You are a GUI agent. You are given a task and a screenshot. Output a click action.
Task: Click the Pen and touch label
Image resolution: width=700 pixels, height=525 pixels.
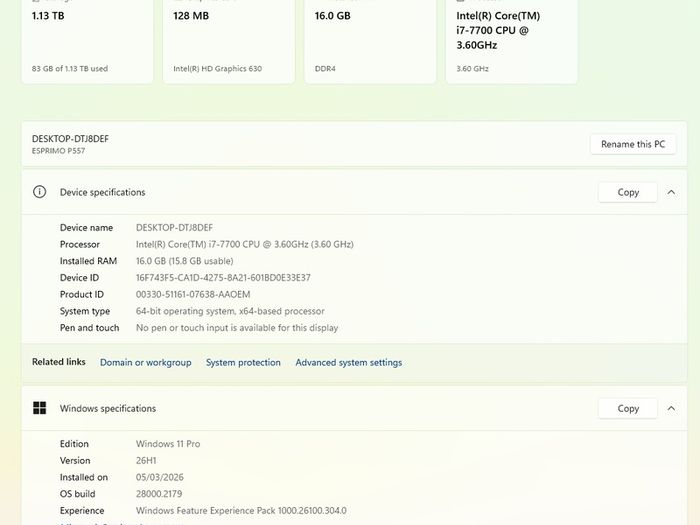pos(89,328)
